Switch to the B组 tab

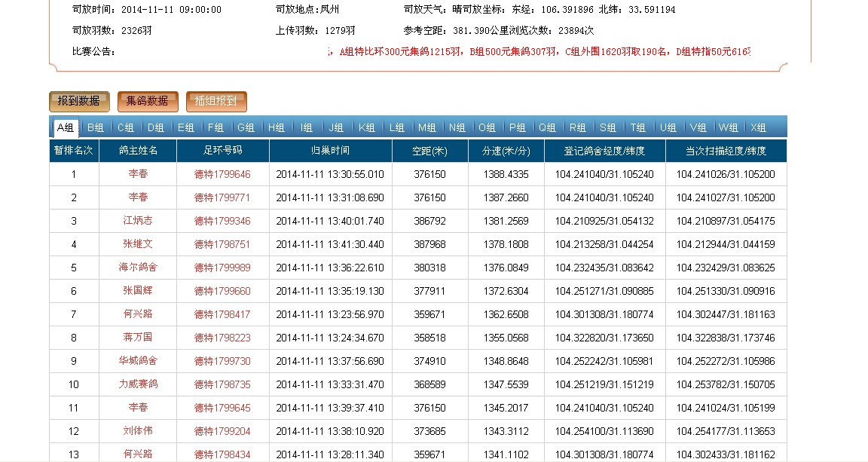[x=96, y=127]
